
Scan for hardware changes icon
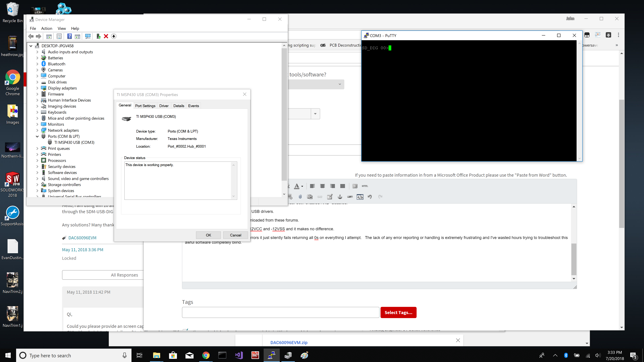point(88,36)
